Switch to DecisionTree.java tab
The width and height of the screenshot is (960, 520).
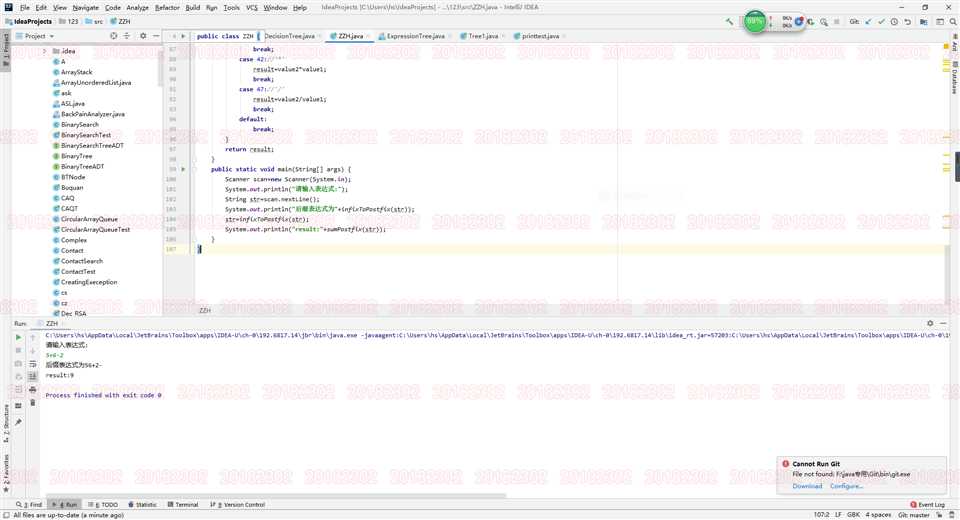(x=290, y=36)
